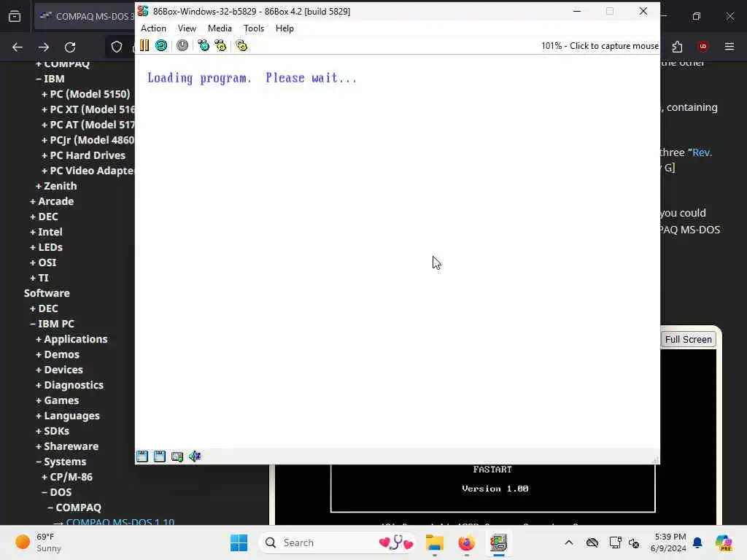Open the notifications bell icon
The height and width of the screenshot is (560, 747).
coord(697,542)
